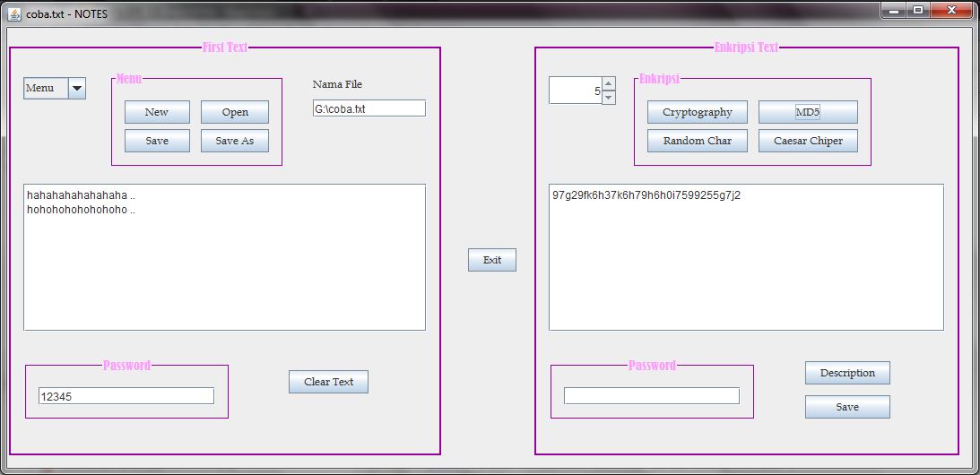Viewport: 980px width, 475px height.
Task: Click the Java icon in the title bar
Action: click(13, 13)
